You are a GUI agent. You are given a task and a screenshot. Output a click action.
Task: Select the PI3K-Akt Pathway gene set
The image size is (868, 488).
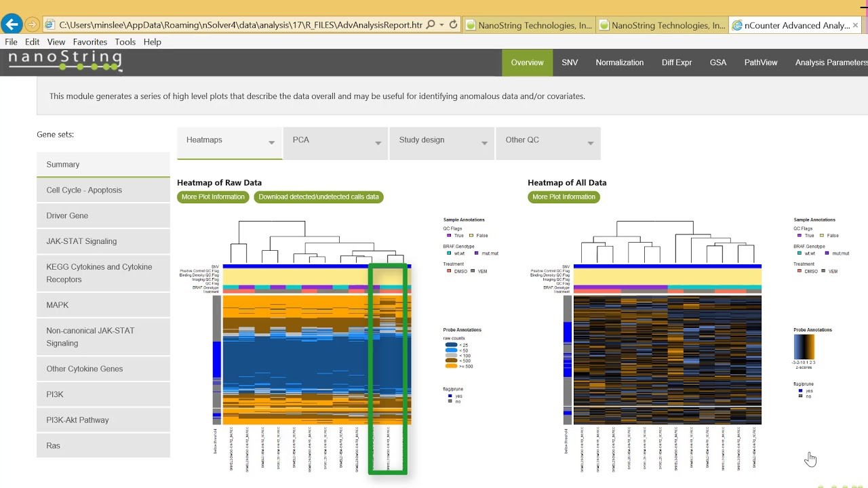click(x=103, y=420)
